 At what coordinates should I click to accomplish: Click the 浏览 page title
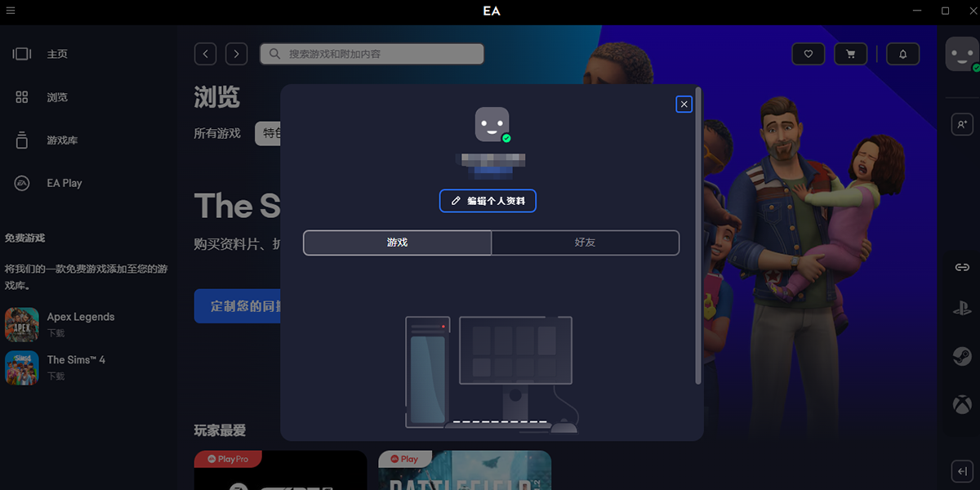216,96
